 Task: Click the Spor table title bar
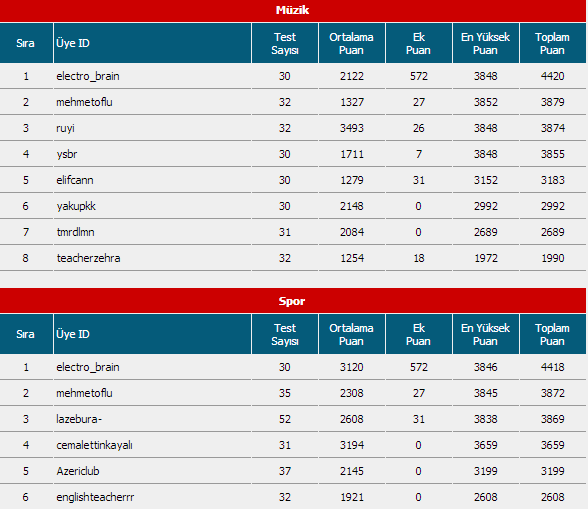click(x=293, y=301)
